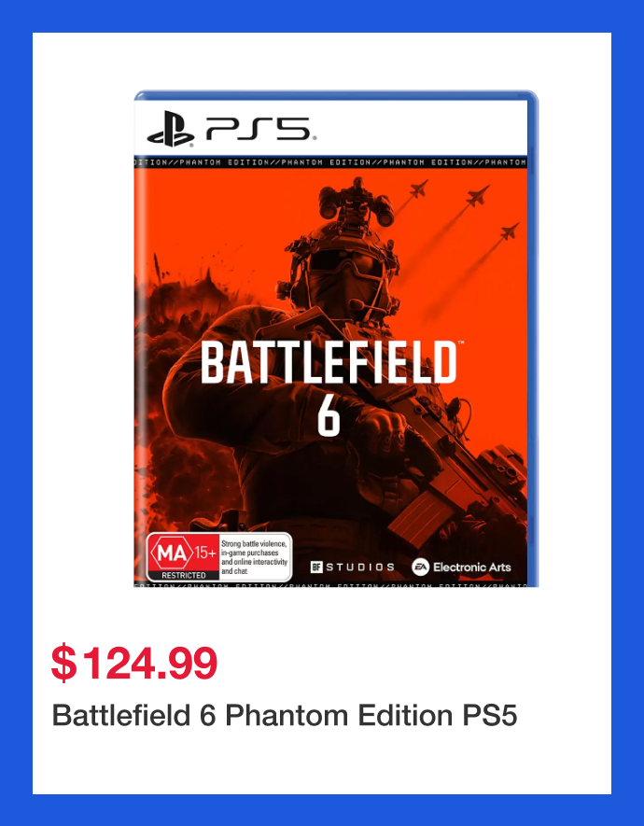Click the blue border of the product card
644x826 pixels.
pyautogui.click(x=16, y=411)
